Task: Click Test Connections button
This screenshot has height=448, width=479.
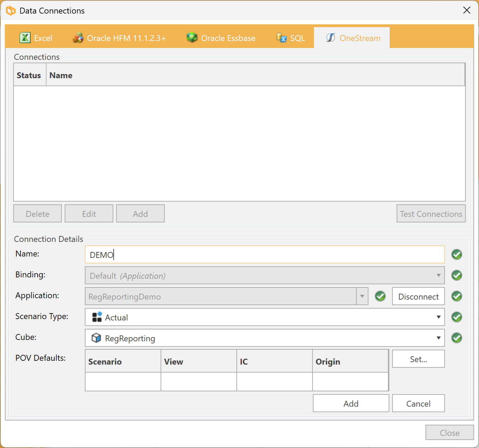Action: pyautogui.click(x=431, y=213)
